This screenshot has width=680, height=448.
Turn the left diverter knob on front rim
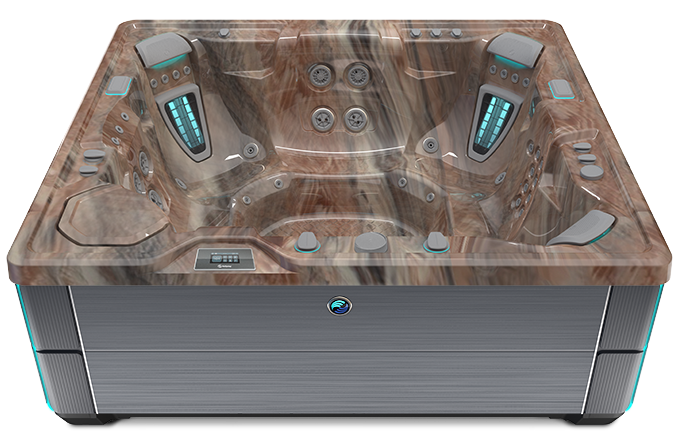click(305, 241)
